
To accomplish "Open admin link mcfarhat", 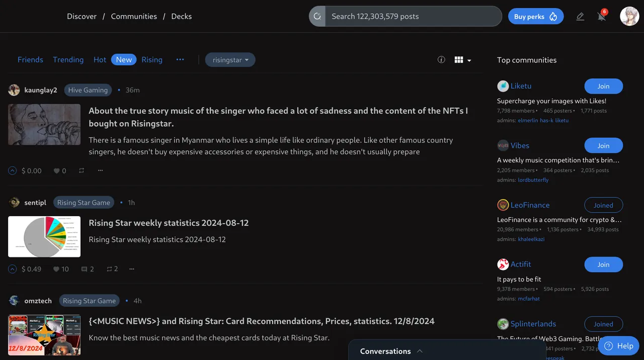I will (529, 298).
